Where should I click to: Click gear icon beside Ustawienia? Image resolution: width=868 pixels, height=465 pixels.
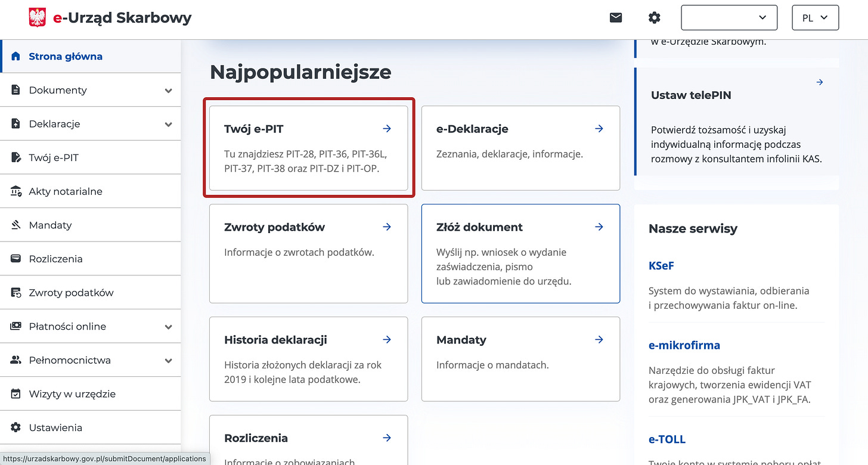click(16, 427)
